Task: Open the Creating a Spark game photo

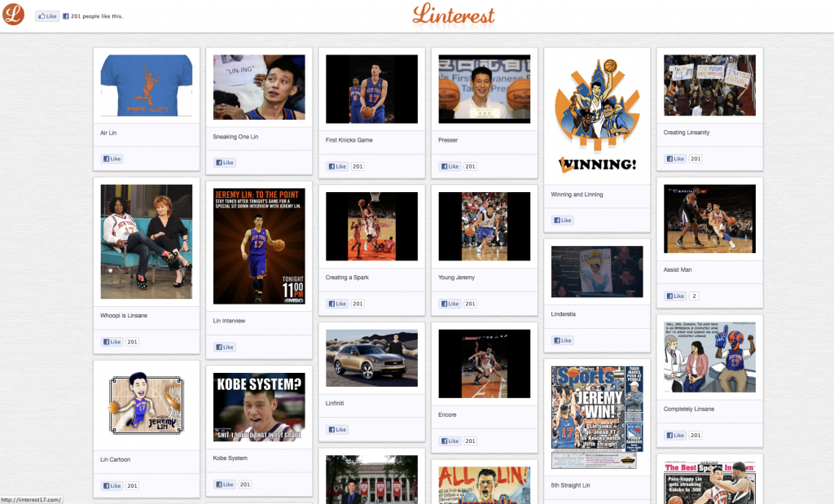Action: [x=371, y=226]
